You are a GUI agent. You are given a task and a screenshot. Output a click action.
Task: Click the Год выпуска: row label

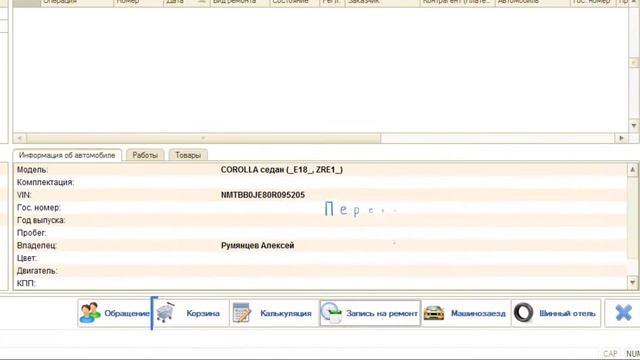point(41,220)
